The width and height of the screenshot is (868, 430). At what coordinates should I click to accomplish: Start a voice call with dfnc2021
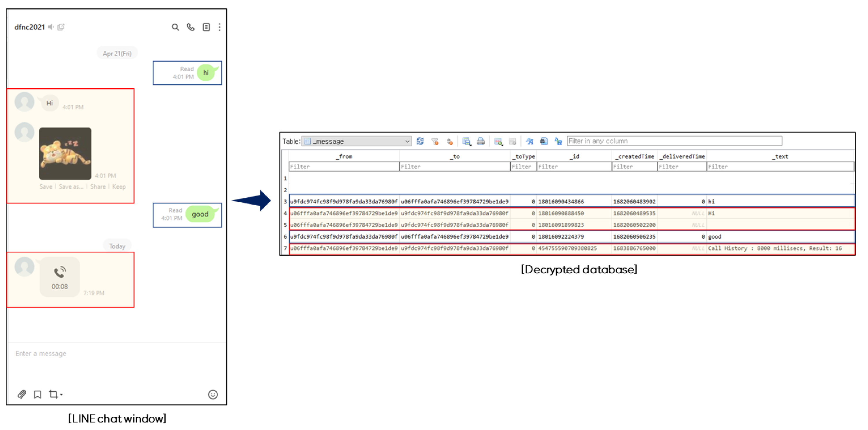point(191,27)
